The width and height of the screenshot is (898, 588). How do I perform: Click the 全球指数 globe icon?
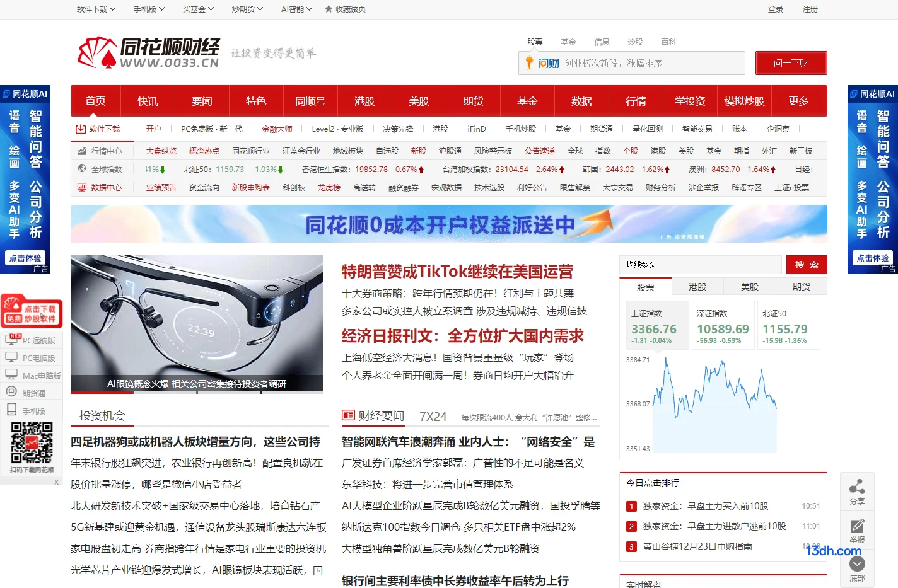(82, 169)
